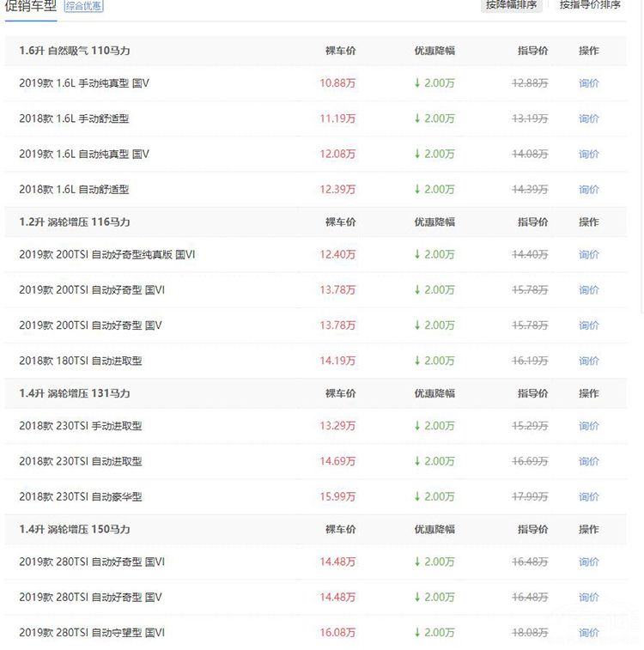Click the 1.4升 涡轮增压 131马力 group header

click(x=75, y=393)
